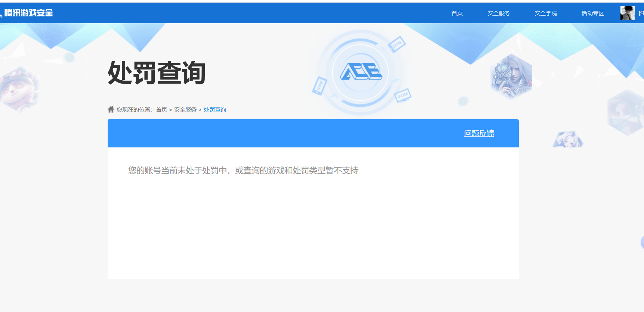Click the ACE logo emblem

point(361,71)
